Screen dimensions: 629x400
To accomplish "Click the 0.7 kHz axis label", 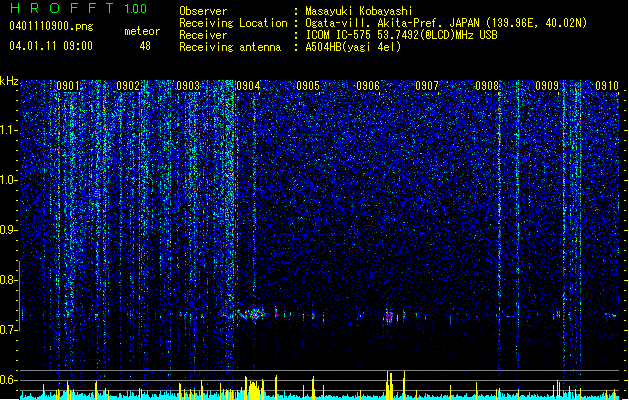I will point(9,330).
